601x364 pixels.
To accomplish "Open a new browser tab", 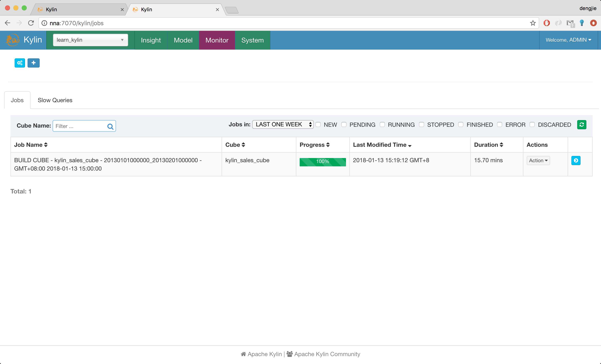I will 231,10.
